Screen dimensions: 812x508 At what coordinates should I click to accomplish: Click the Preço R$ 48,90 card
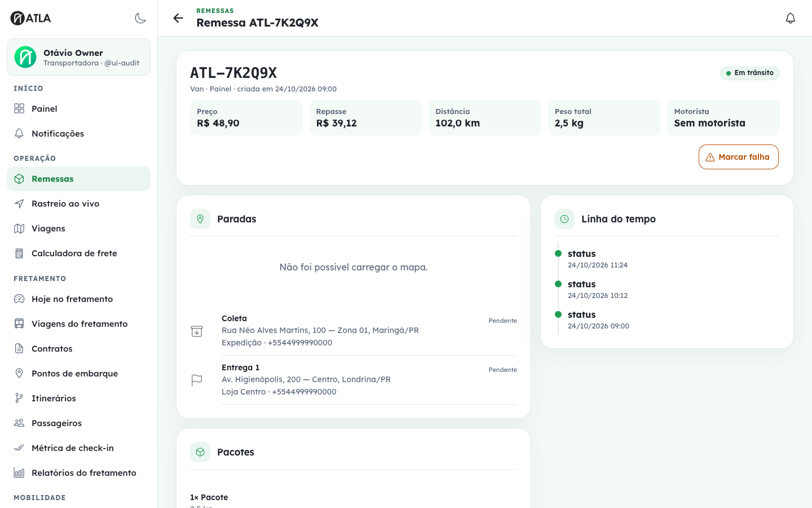tap(246, 118)
